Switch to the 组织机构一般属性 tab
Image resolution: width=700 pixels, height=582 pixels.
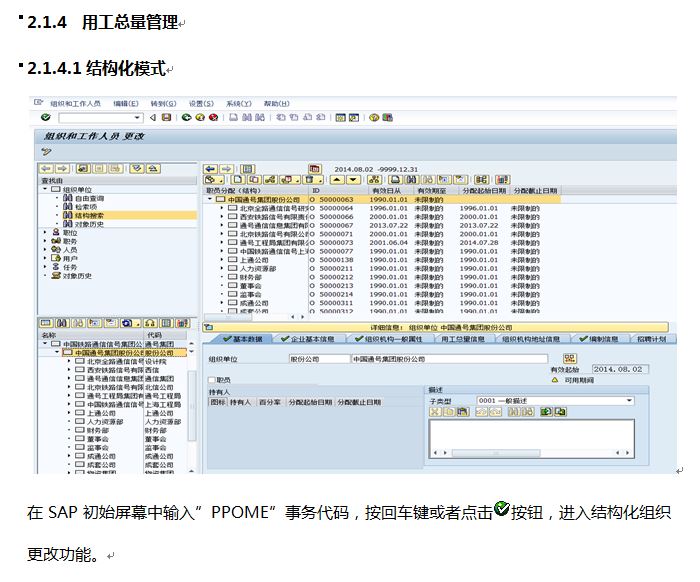(x=388, y=339)
